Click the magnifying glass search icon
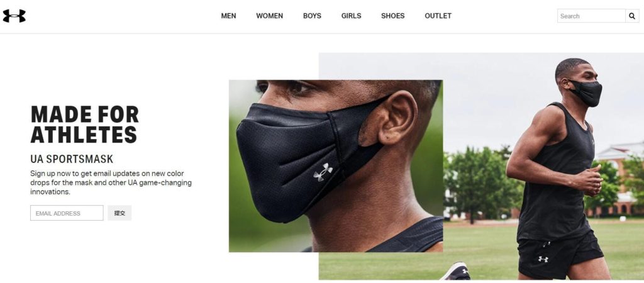This screenshot has height=283, width=644. click(632, 16)
